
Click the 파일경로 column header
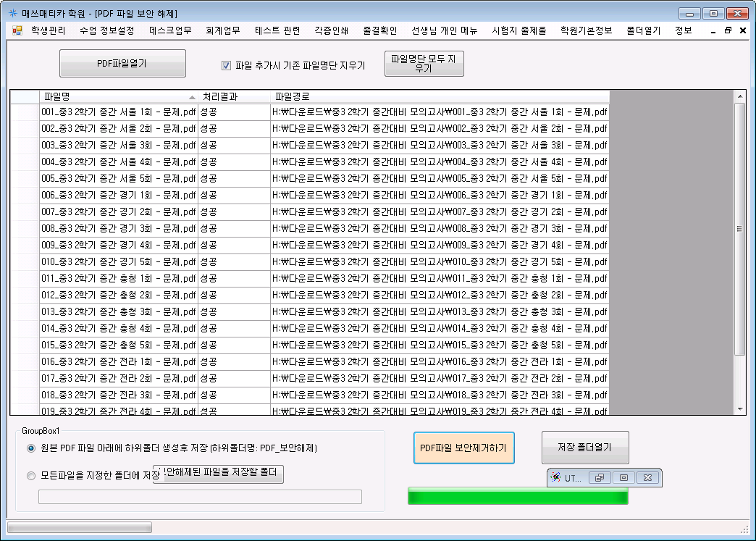pos(440,97)
